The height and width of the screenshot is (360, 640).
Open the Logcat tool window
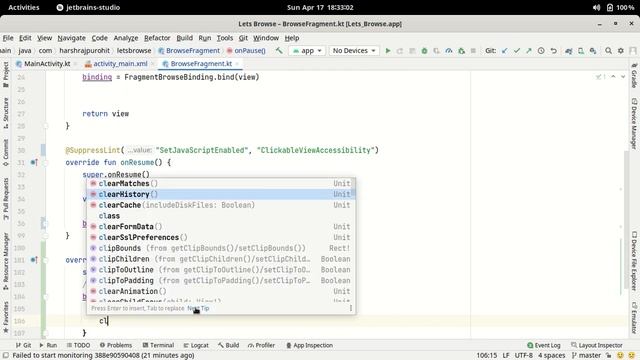(x=196, y=345)
